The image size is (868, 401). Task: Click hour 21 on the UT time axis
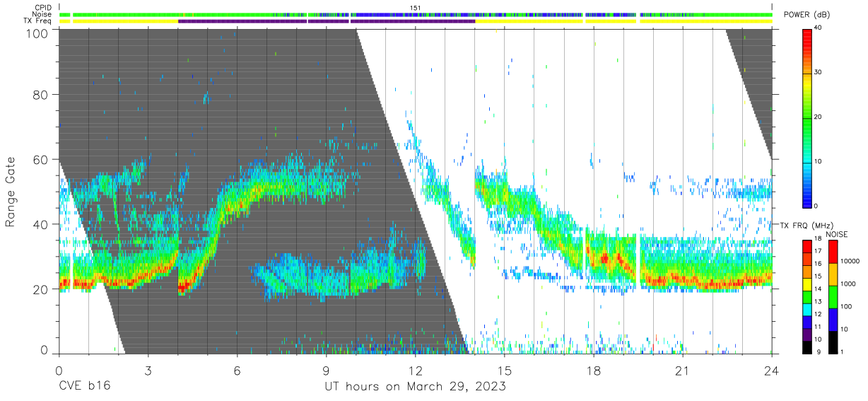tap(682, 370)
